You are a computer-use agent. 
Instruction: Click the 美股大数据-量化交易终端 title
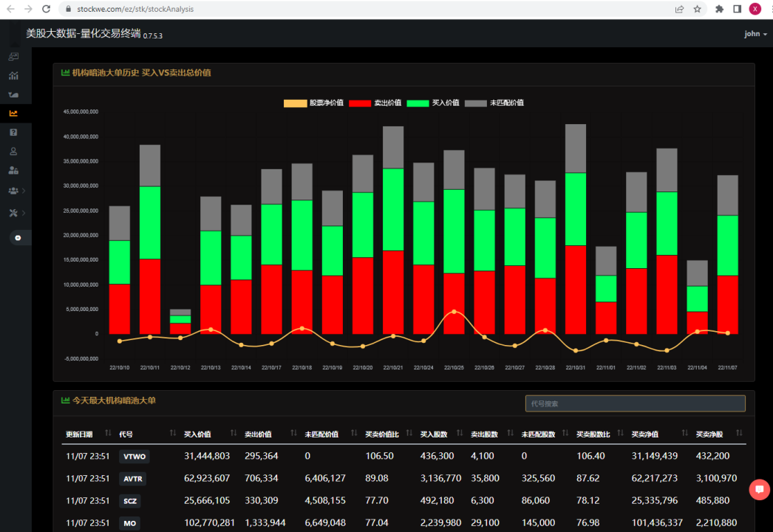[x=84, y=33]
